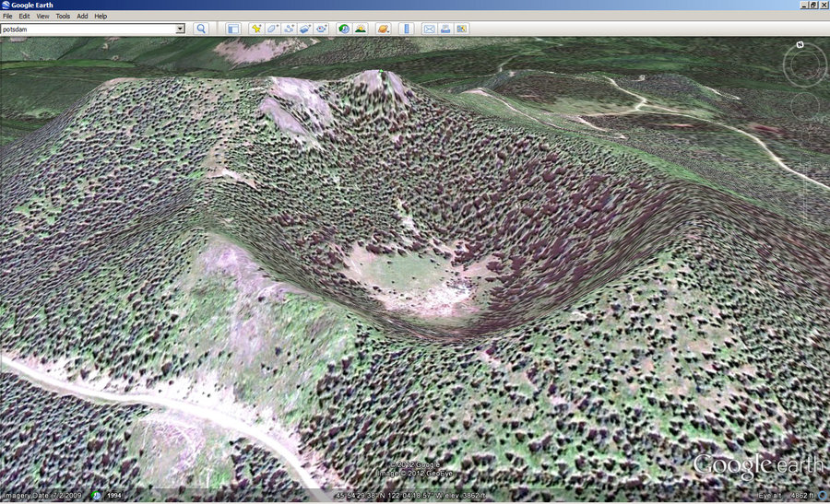
Task: Activate the ruler measurement tool
Action: click(407, 29)
